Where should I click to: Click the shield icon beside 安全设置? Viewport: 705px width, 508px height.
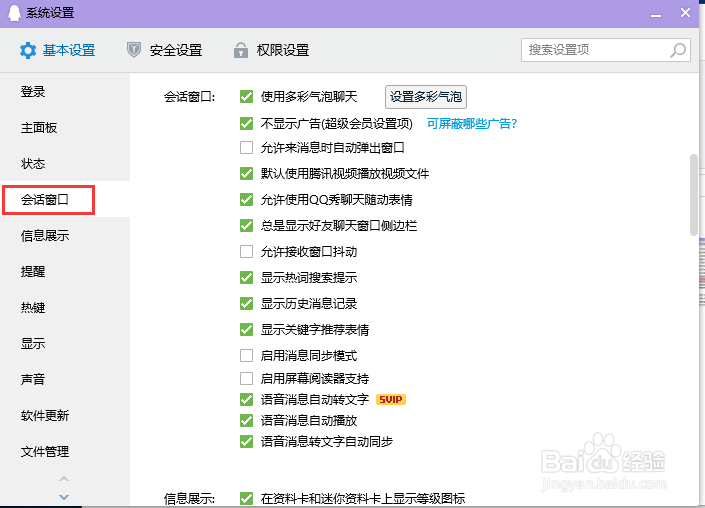(134, 50)
